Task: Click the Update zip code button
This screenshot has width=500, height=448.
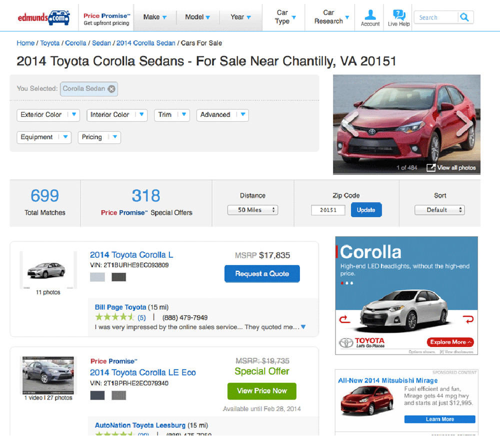Action: pos(366,210)
